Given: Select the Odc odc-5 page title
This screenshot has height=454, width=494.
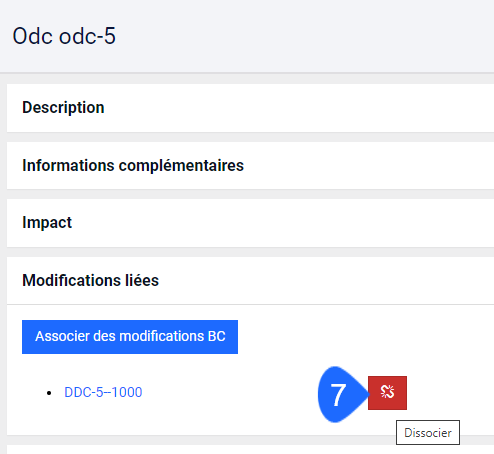Looking at the screenshot, I should (64, 36).
